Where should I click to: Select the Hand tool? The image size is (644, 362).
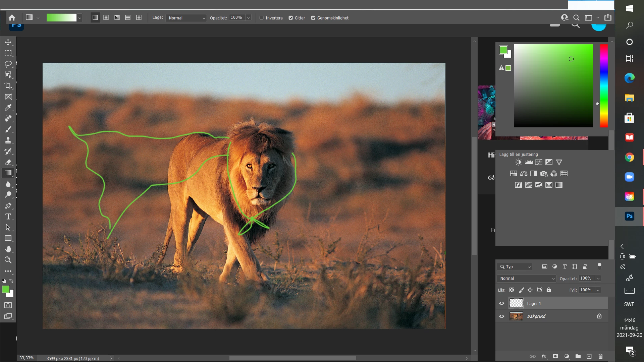point(8,249)
